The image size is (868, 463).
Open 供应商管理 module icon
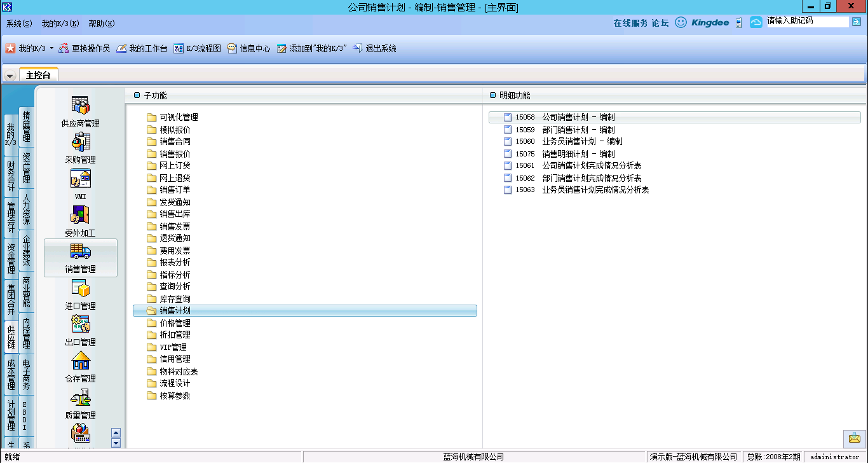pyautogui.click(x=81, y=106)
